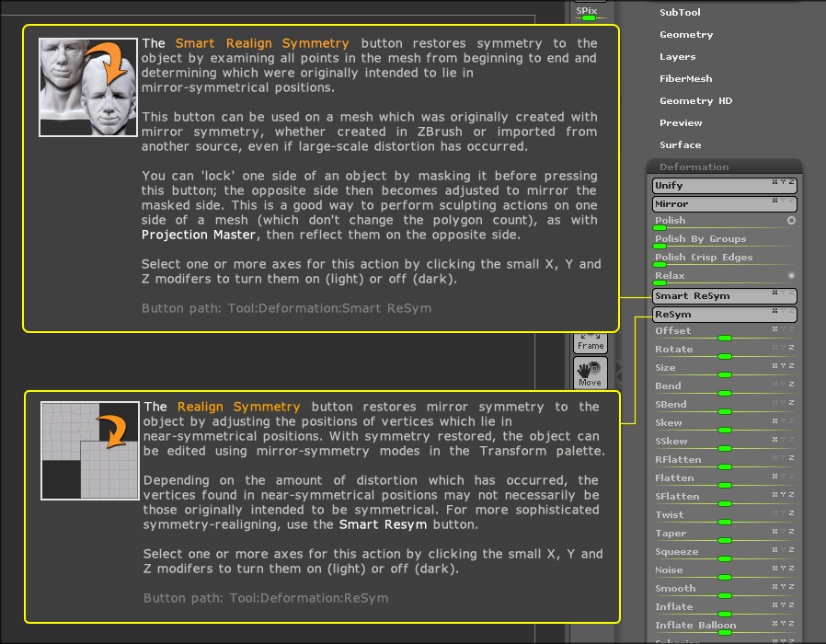This screenshot has height=644, width=826.
Task: Collapse the Deformation sub-palette header
Action: 724,167
